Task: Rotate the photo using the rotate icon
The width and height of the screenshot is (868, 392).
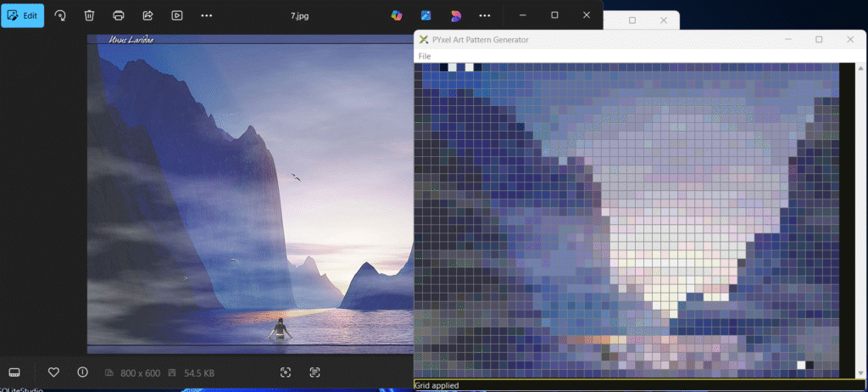Action: [61, 15]
